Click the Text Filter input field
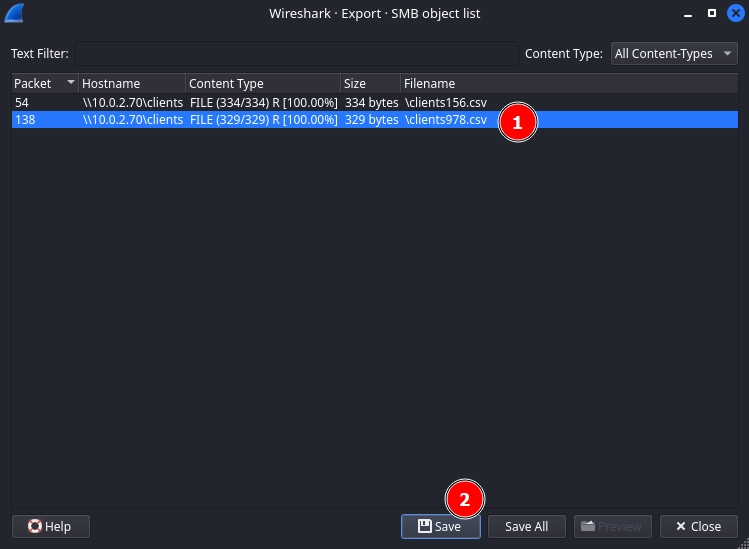Viewport: 749px width, 549px height. coord(296,53)
